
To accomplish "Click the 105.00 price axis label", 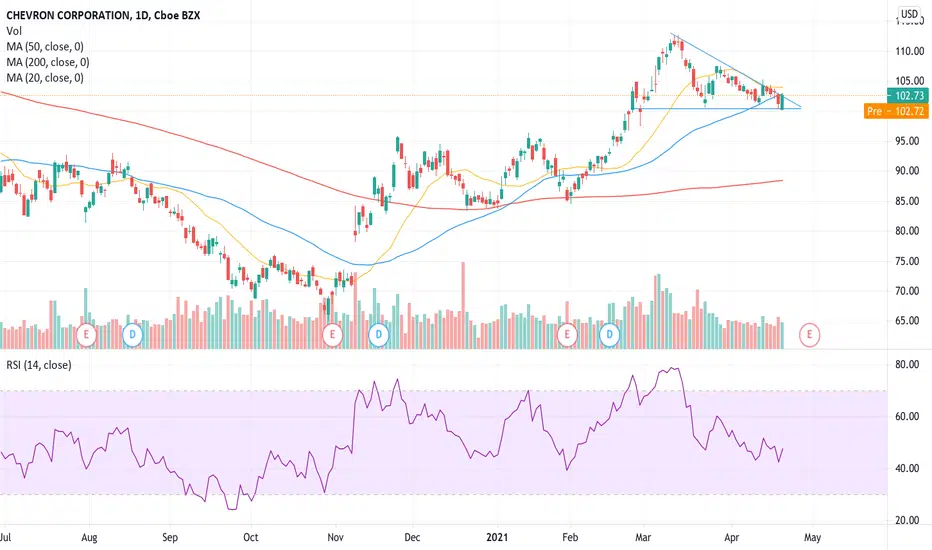I will click(x=909, y=81).
